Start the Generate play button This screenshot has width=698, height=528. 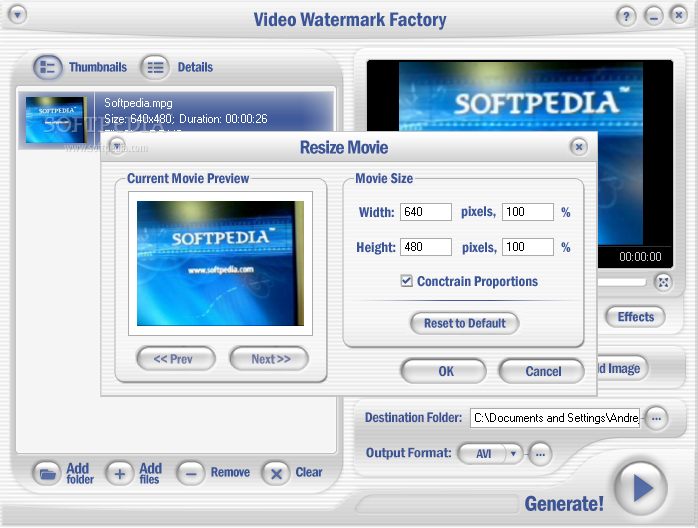pos(641,487)
